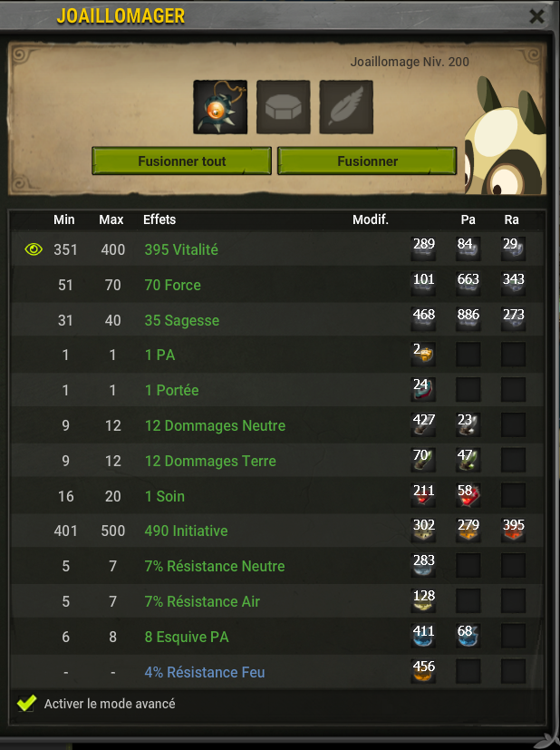Toggle the eye icon on Vitalité row
The height and width of the screenshot is (750, 560).
(x=34, y=249)
